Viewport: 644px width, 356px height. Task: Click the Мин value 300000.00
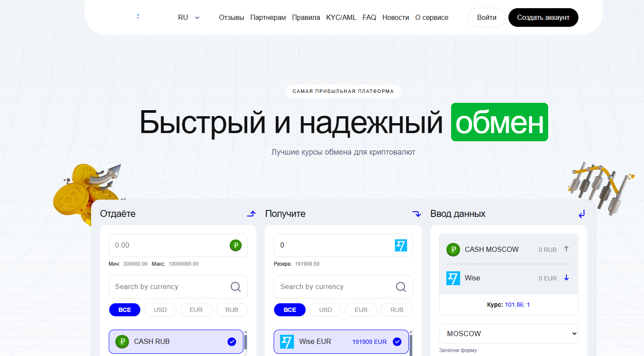click(135, 264)
